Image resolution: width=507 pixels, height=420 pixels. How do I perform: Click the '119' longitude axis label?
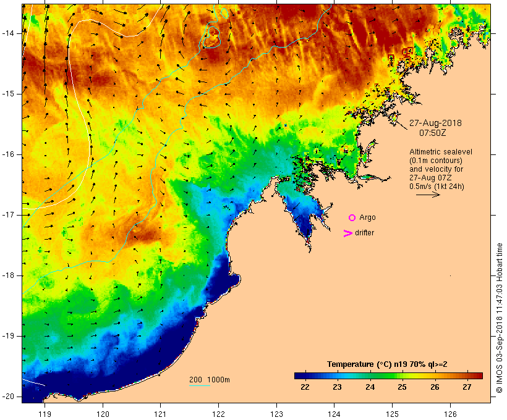[x=45, y=414]
